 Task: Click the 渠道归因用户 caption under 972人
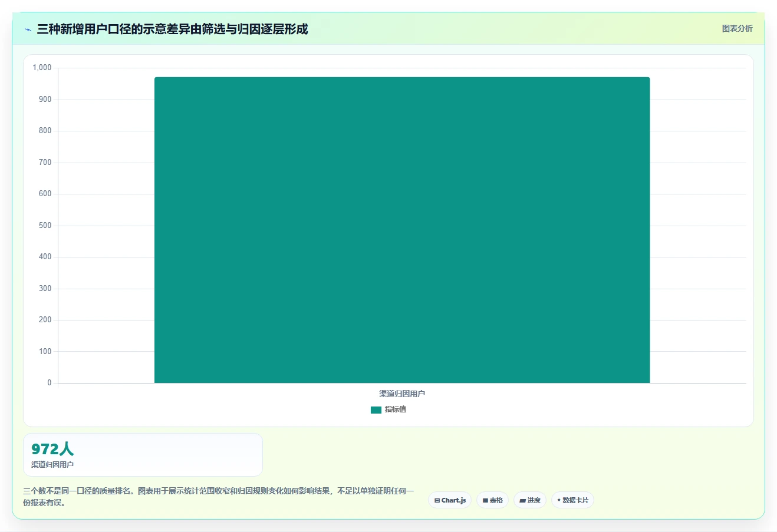click(52, 465)
